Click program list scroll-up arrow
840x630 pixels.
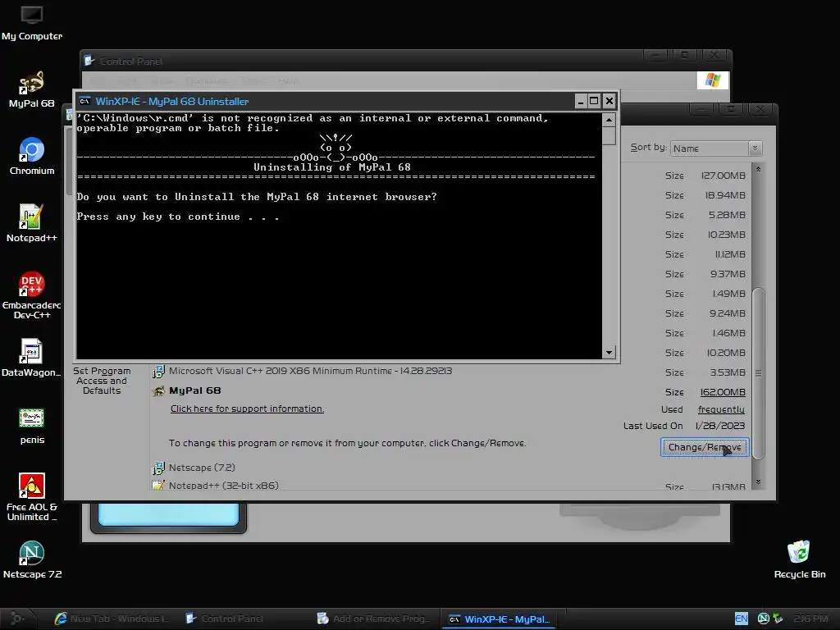pos(758,169)
